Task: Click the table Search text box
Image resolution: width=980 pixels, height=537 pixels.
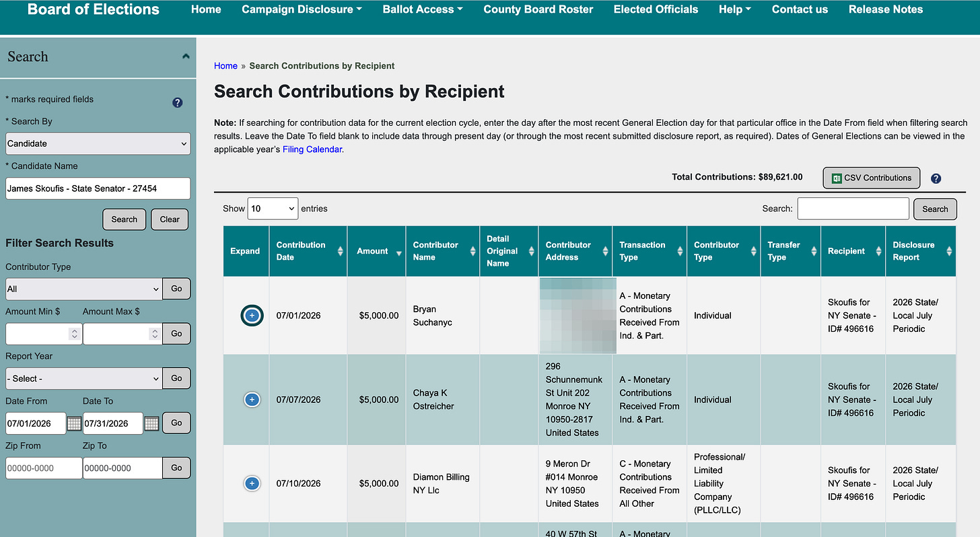Action: click(853, 209)
